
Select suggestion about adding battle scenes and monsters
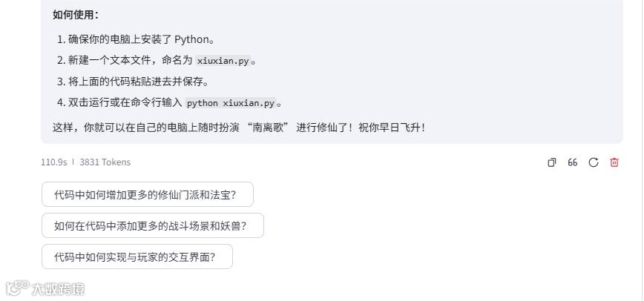tap(152, 226)
